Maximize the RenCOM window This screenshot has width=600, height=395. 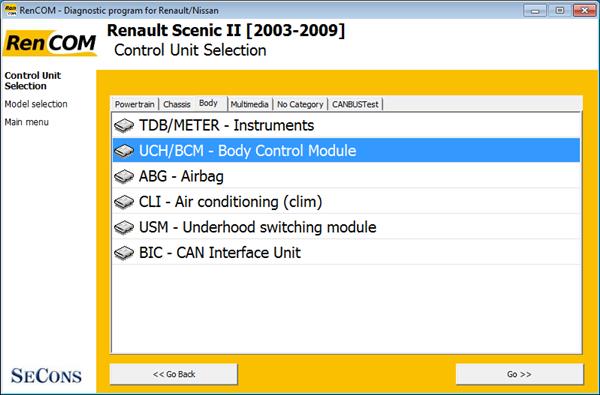click(x=559, y=10)
